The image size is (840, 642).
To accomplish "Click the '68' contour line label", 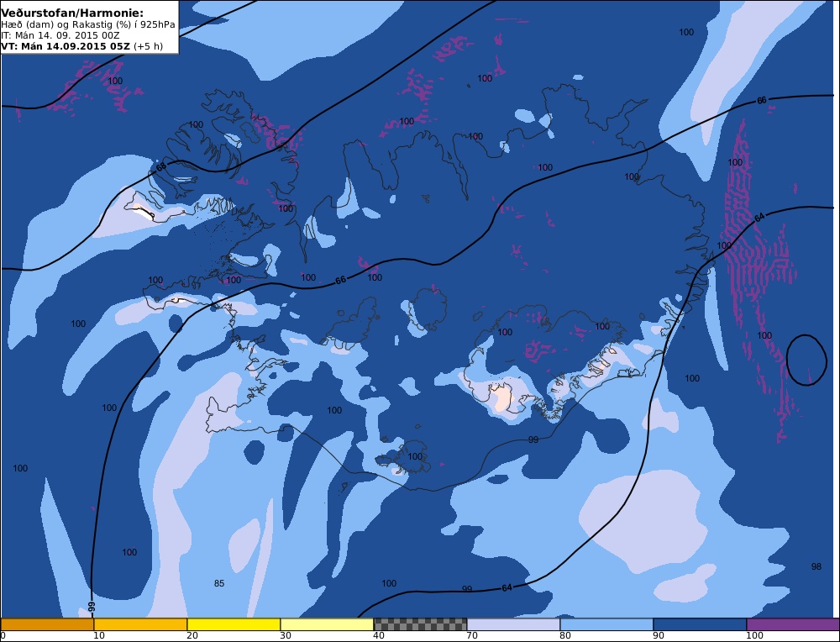I will pos(161,167).
